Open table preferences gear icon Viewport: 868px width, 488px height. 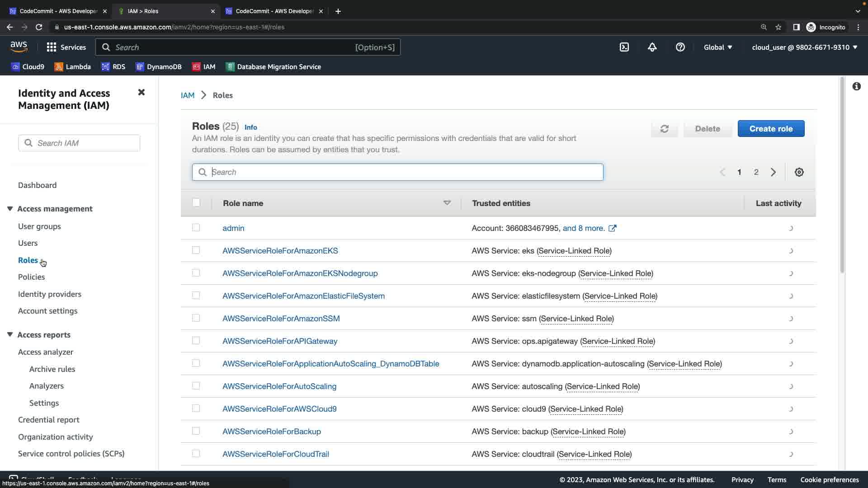click(799, 172)
